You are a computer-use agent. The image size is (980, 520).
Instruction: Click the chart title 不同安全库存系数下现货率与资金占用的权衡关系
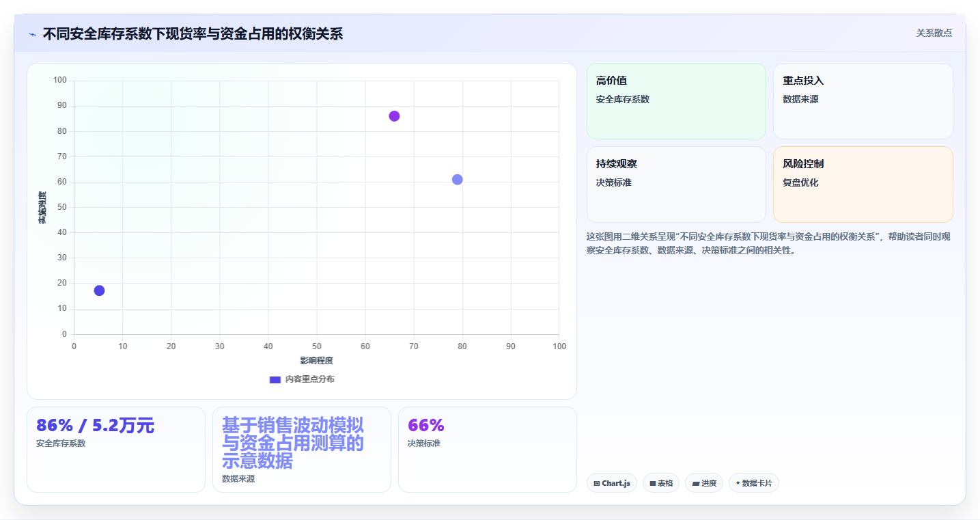[193, 33]
